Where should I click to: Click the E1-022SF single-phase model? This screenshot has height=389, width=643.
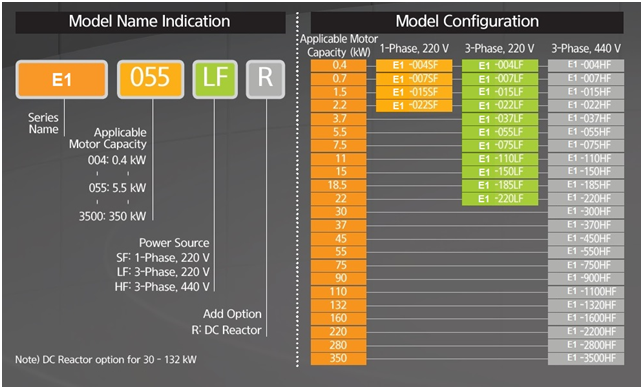pos(414,105)
